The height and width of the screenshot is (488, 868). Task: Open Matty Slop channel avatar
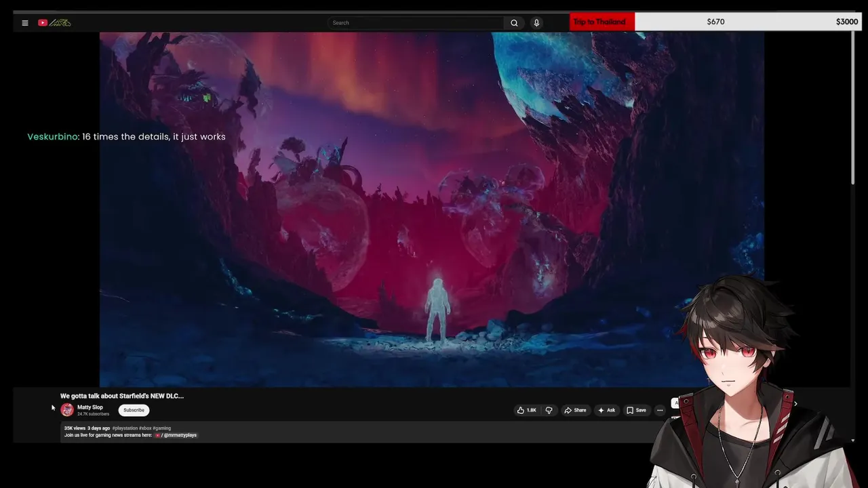point(67,409)
